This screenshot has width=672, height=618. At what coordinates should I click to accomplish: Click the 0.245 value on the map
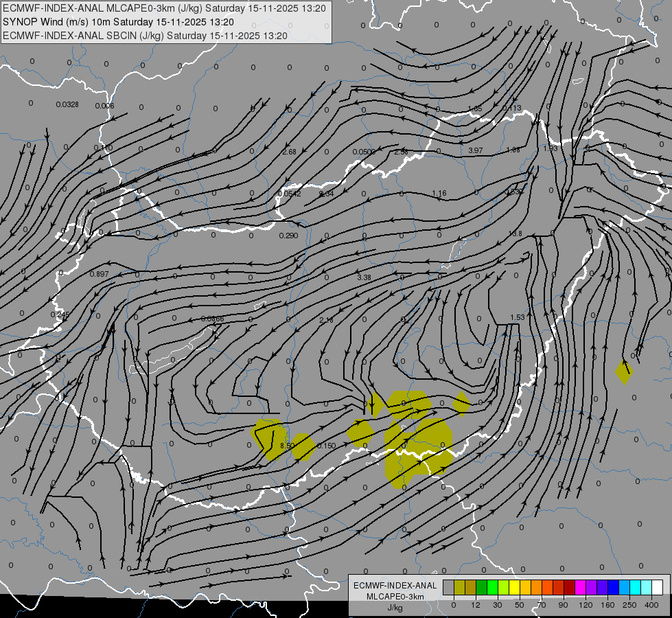[x=60, y=314]
